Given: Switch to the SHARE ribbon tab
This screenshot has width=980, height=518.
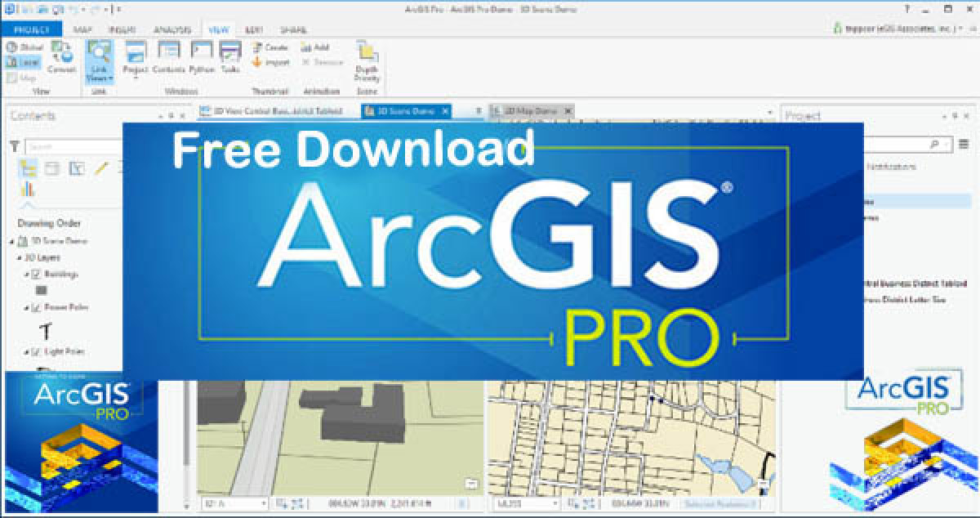Looking at the screenshot, I should [x=293, y=29].
